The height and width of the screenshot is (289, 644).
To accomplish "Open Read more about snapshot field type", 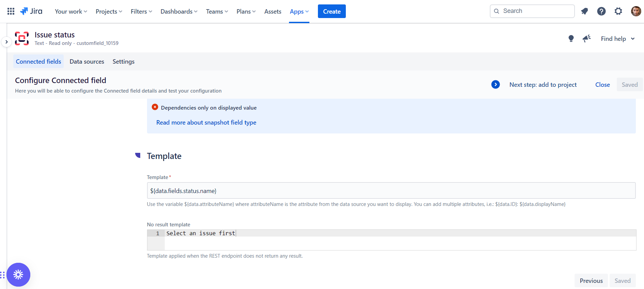I will 206,123.
